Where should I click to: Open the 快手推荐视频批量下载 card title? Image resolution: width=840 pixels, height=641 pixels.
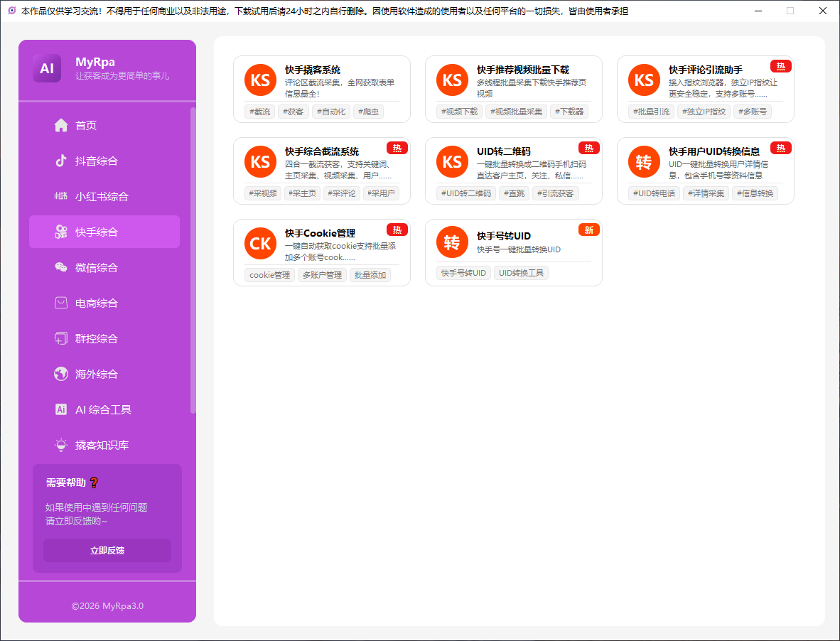point(523,70)
